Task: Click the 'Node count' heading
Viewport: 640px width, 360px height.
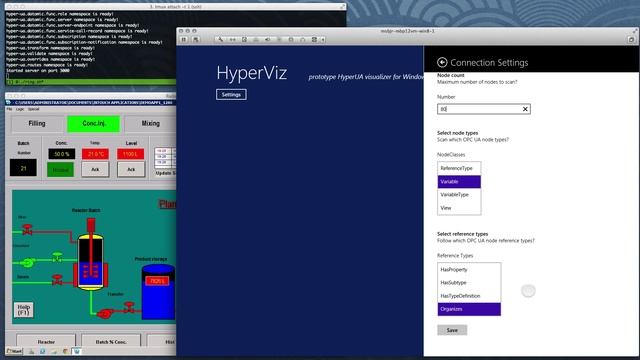Action: pos(451,75)
